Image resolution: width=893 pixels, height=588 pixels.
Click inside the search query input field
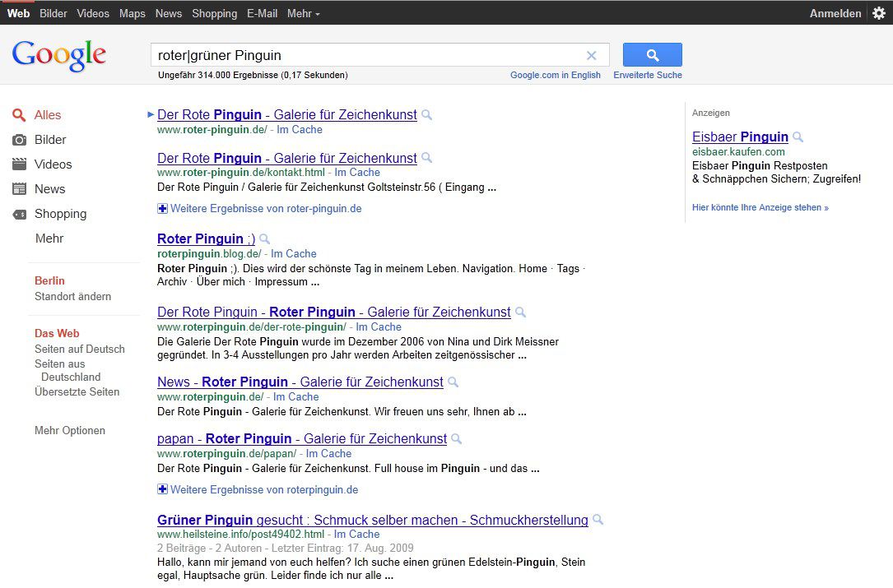[370, 54]
